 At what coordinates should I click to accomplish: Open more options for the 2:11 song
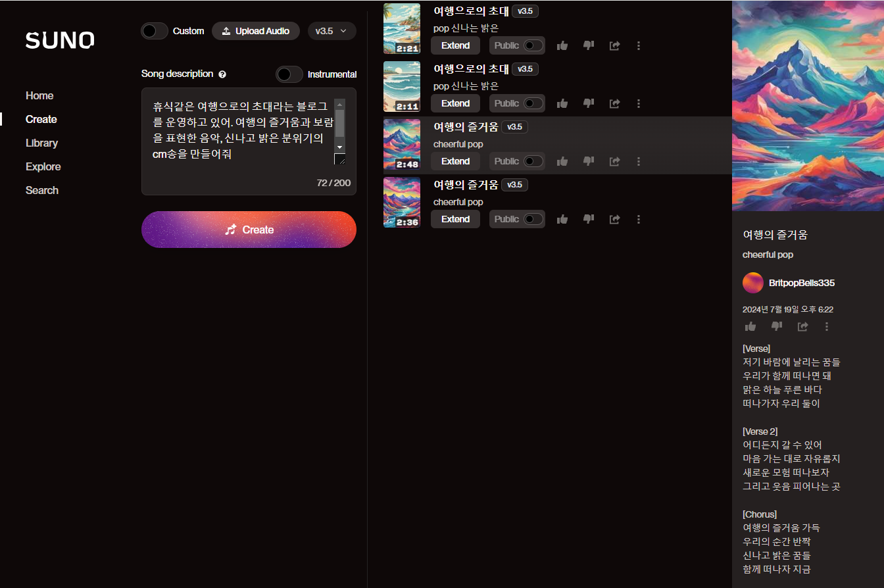tap(639, 103)
